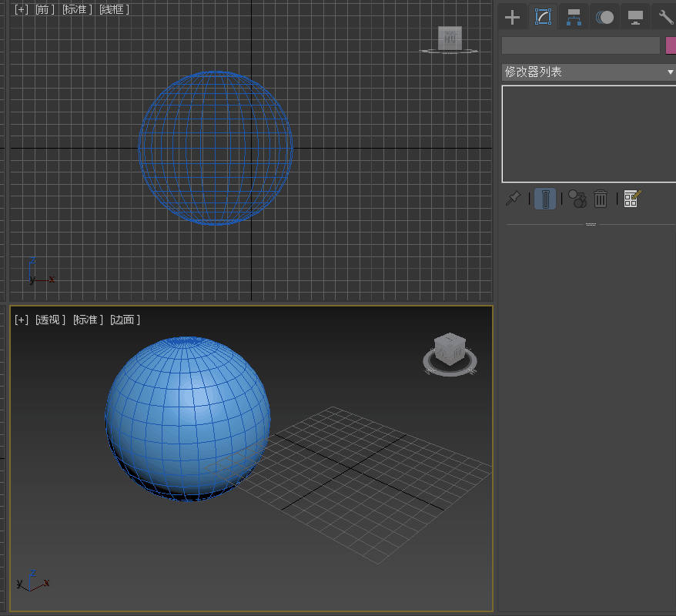
Task: Open the [前] view label menu
Action: coord(45,9)
